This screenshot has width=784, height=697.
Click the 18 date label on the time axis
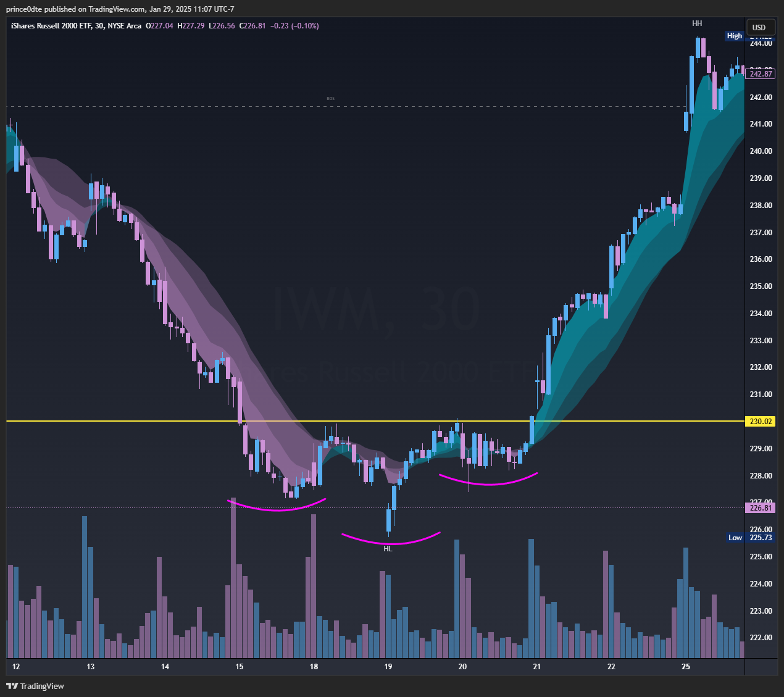[314, 667]
